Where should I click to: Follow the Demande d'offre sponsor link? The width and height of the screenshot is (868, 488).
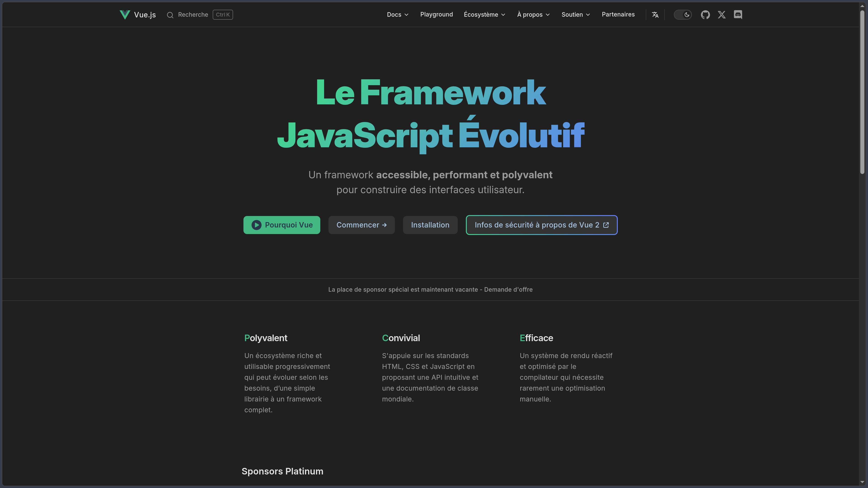coord(508,290)
